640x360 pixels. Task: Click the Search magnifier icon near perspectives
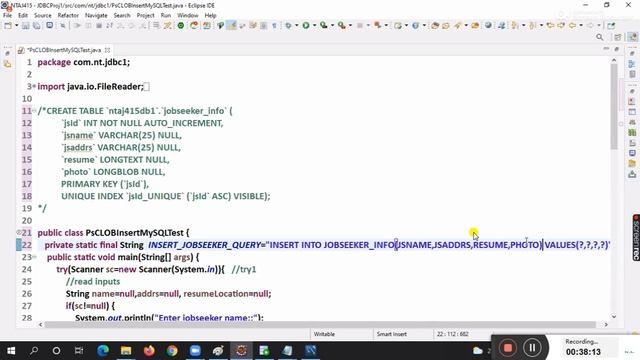pyautogui.click(x=600, y=37)
